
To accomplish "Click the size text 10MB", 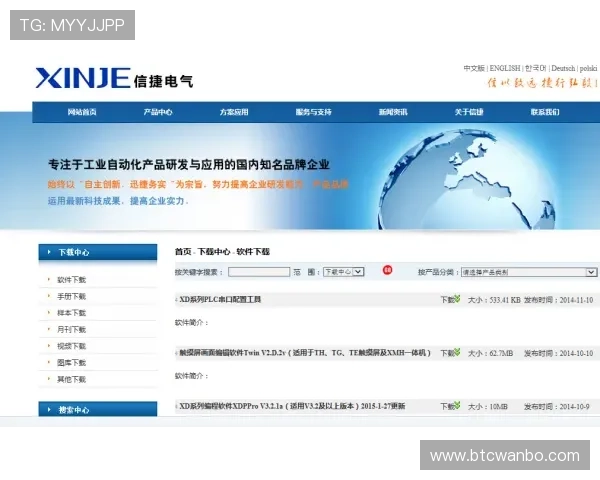I will [x=499, y=407].
